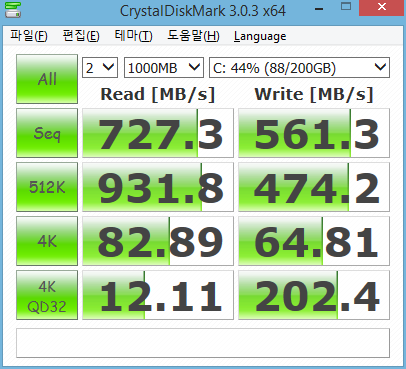Select the 4K QD32 read result 12.11
Viewport: 406px width, 369px height.
(158, 295)
